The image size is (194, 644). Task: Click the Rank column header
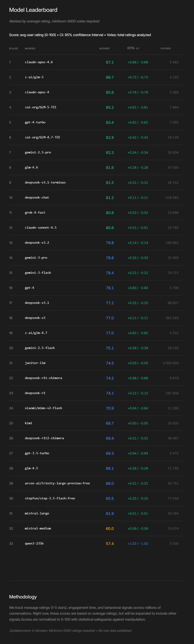tap(13, 49)
